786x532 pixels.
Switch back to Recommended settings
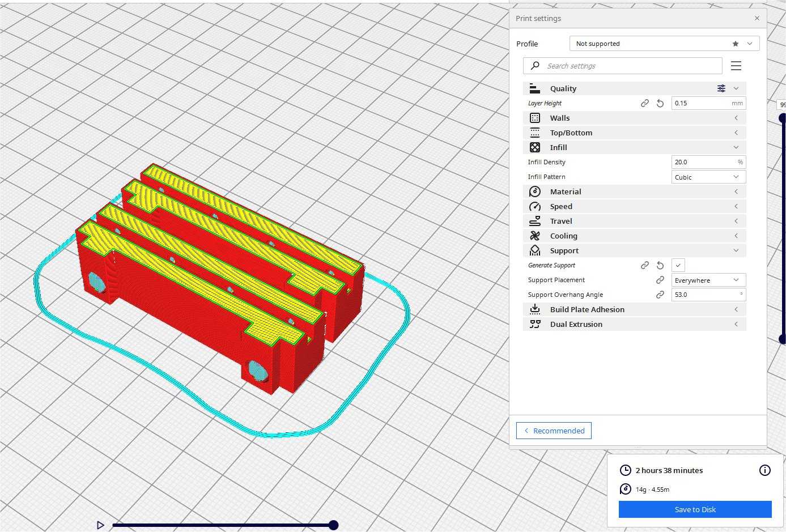coord(554,431)
